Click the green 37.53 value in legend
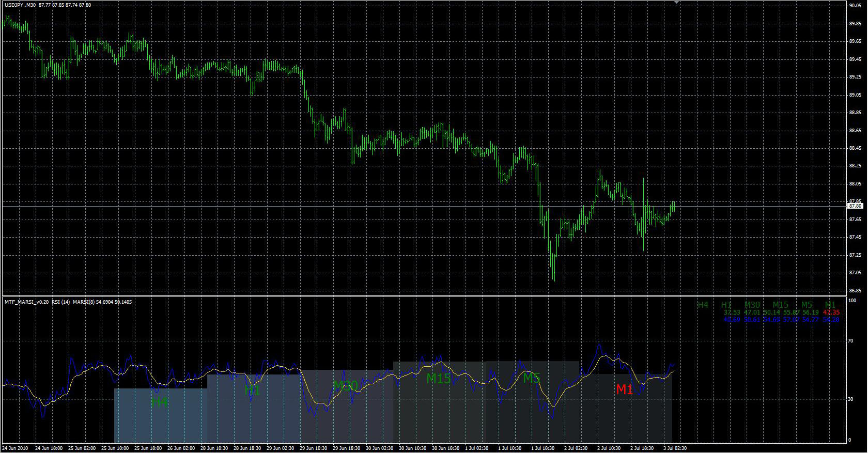The image size is (868, 453). click(x=732, y=313)
